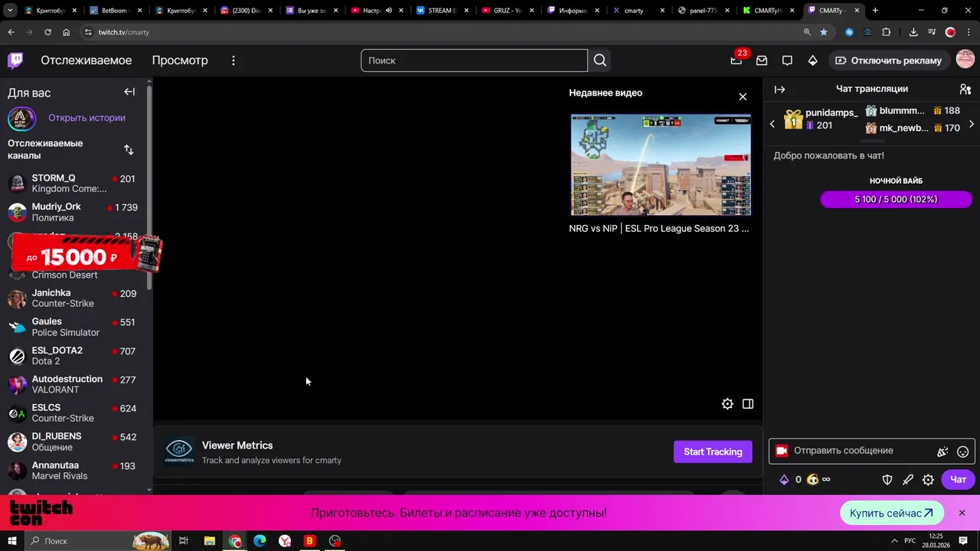The height and width of the screenshot is (551, 980).
Task: Click the 'Купить сейчас' button
Action: [891, 513]
